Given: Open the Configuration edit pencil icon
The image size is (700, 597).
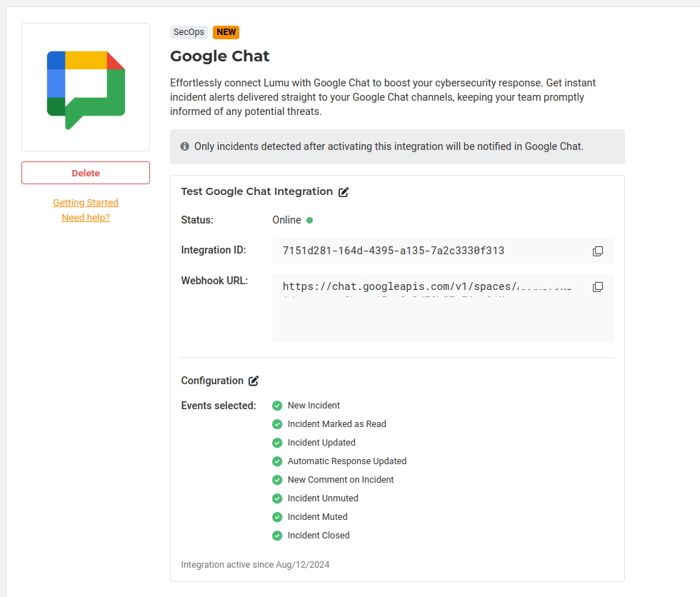Looking at the screenshot, I should (x=254, y=381).
